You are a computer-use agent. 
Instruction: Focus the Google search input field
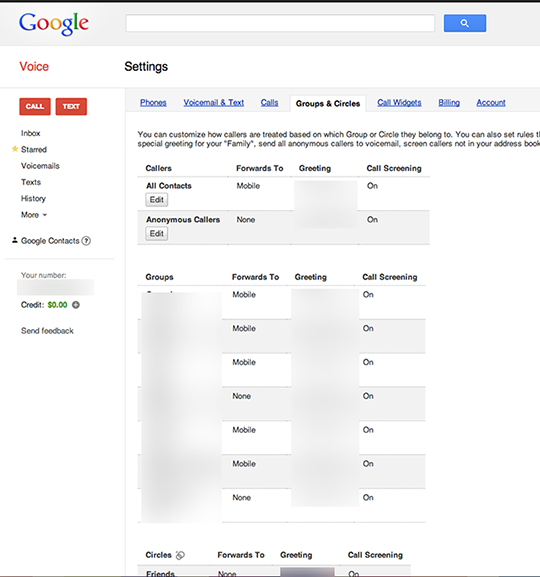280,23
